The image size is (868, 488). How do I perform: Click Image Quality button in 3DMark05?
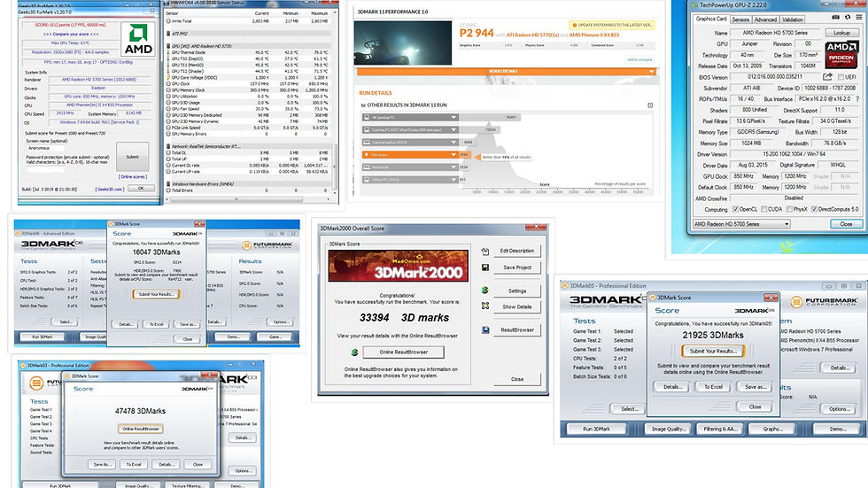[x=669, y=429]
